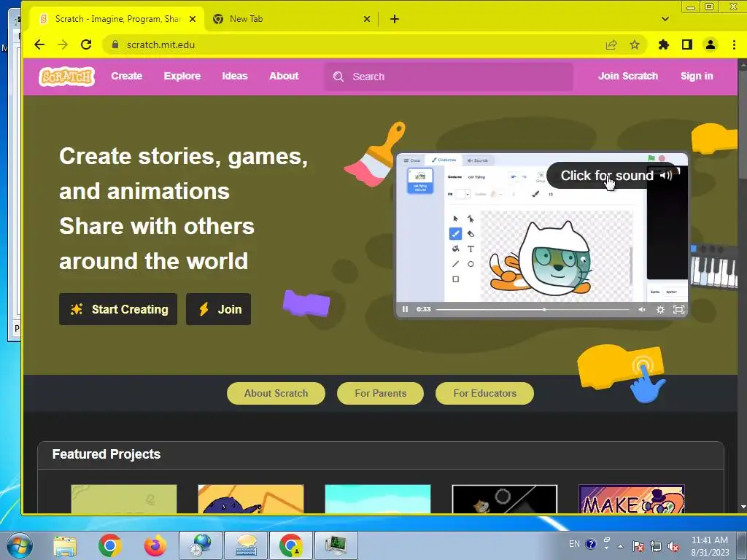Toggle the browser side panel icon

(687, 44)
